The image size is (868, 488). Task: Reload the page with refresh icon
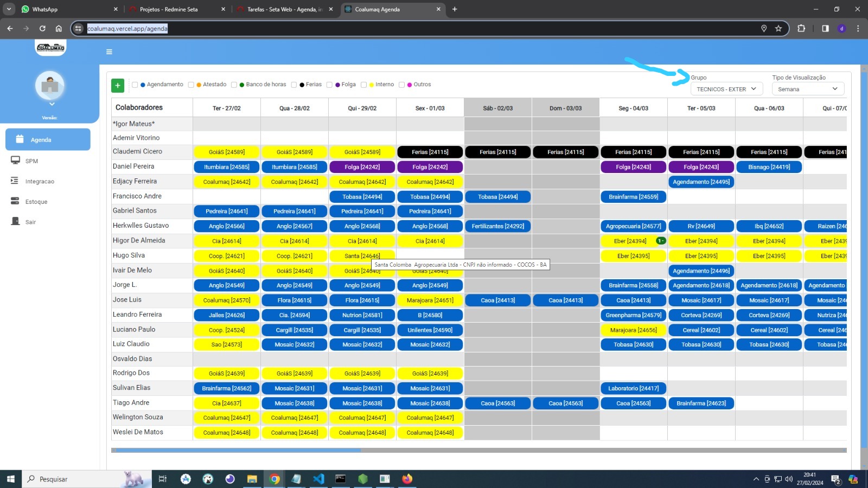(x=42, y=28)
